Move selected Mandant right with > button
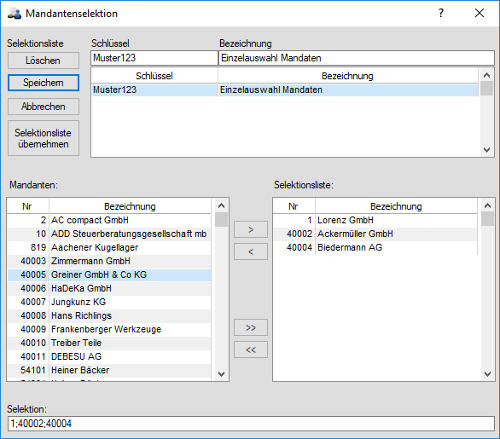Image resolution: width=500 pixels, height=439 pixels. pos(251,230)
